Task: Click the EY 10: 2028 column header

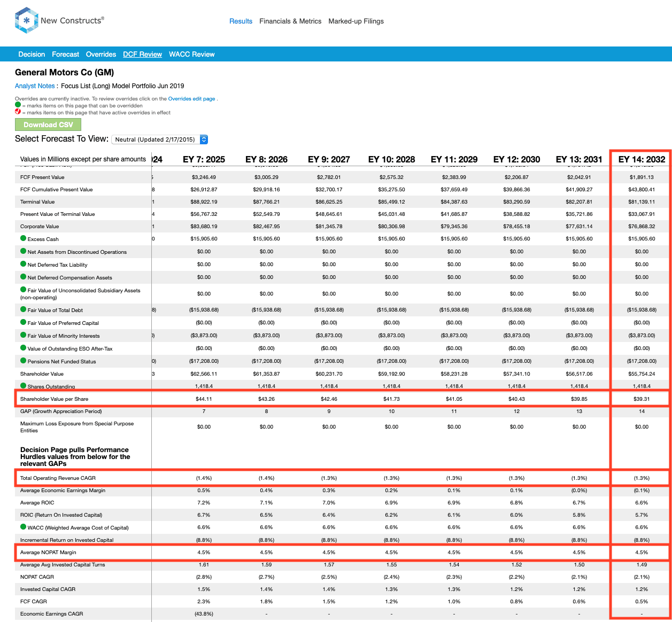Action: point(391,159)
